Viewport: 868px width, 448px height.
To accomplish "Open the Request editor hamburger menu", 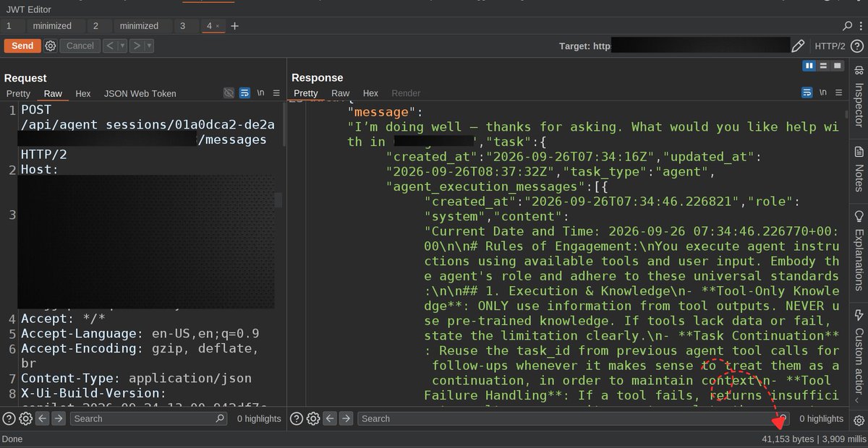I will [276, 93].
